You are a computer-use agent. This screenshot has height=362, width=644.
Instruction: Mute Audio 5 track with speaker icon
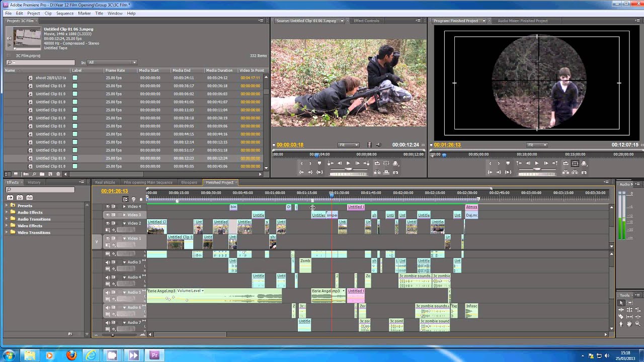[x=107, y=292]
